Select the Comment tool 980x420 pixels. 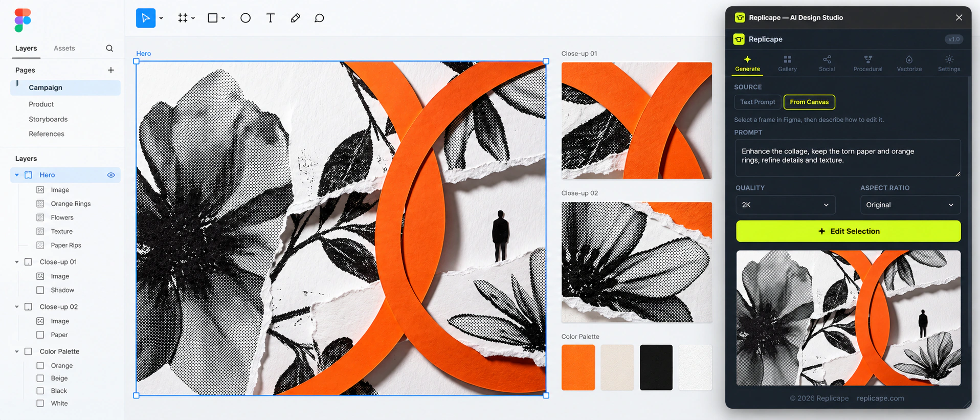click(319, 18)
